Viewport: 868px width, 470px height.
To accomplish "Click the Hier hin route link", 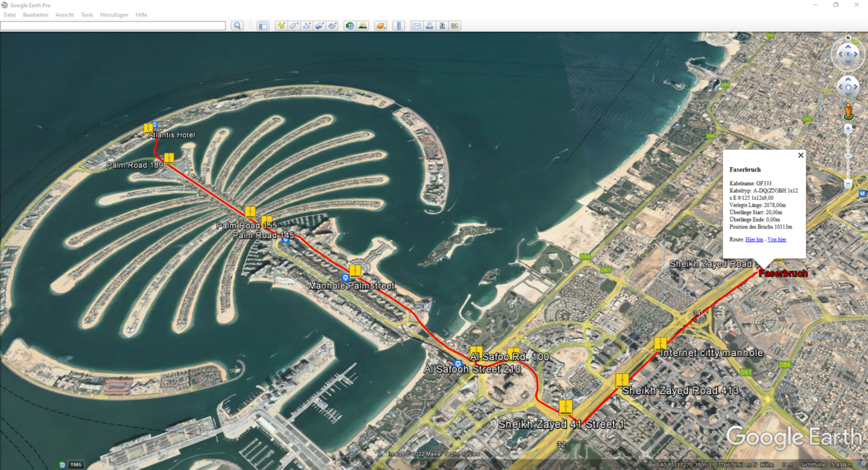I will pos(754,239).
